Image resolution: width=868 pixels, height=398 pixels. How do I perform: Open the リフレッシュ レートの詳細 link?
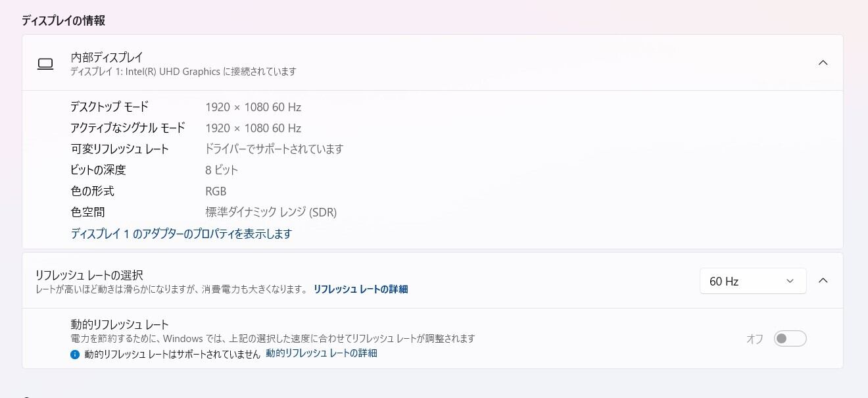point(360,289)
